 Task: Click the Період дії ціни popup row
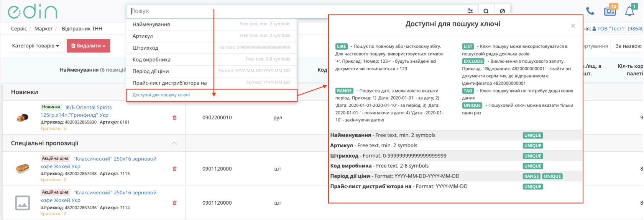[x=456, y=176]
